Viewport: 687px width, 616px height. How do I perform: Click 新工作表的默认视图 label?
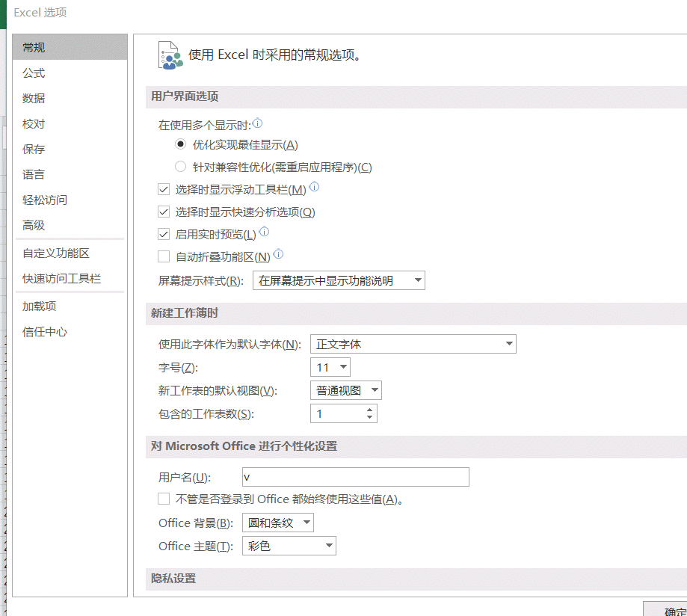pos(218,390)
